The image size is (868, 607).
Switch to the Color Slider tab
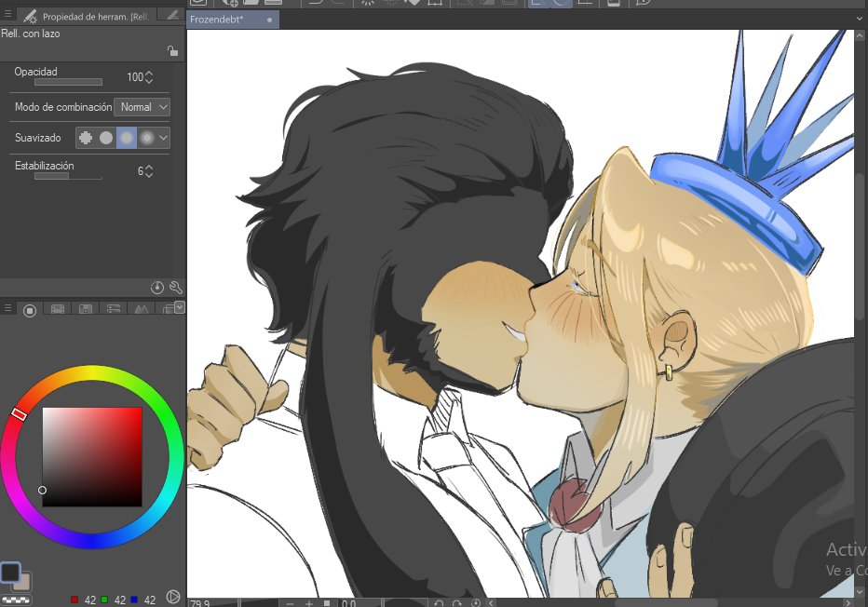point(58,309)
